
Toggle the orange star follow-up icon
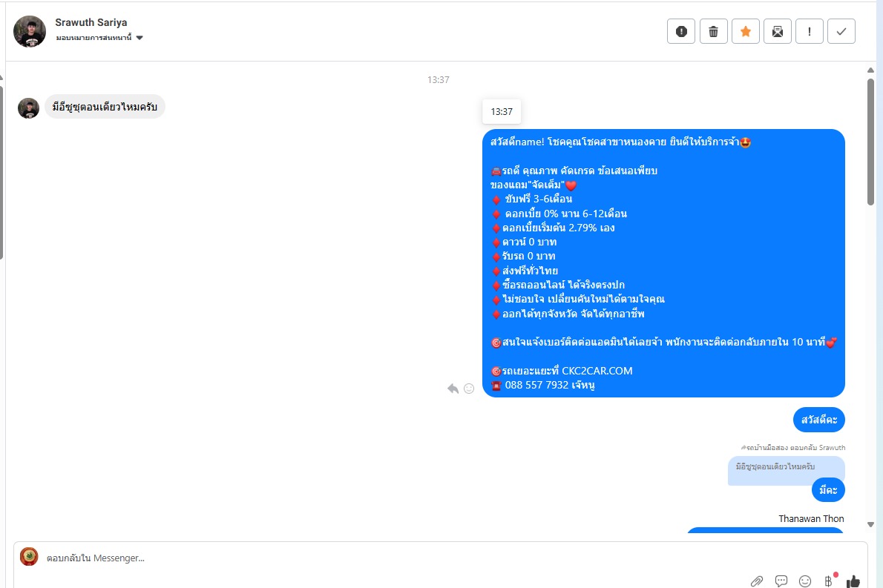coord(746,31)
